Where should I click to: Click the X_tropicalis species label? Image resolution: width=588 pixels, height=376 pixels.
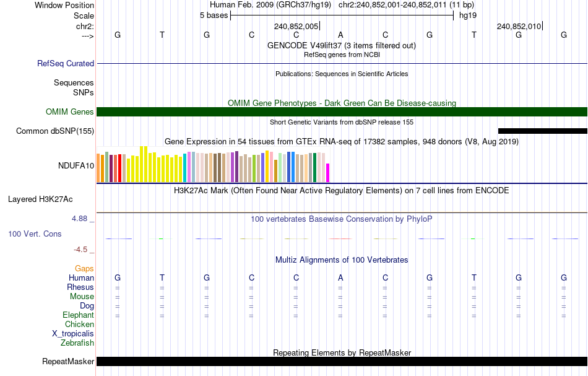tap(73, 334)
